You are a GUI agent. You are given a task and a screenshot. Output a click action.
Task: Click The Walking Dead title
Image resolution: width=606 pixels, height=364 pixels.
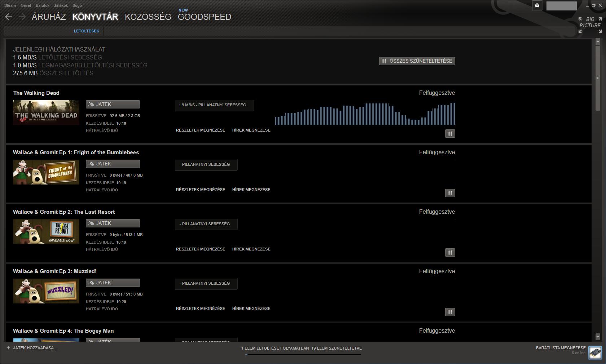(36, 93)
